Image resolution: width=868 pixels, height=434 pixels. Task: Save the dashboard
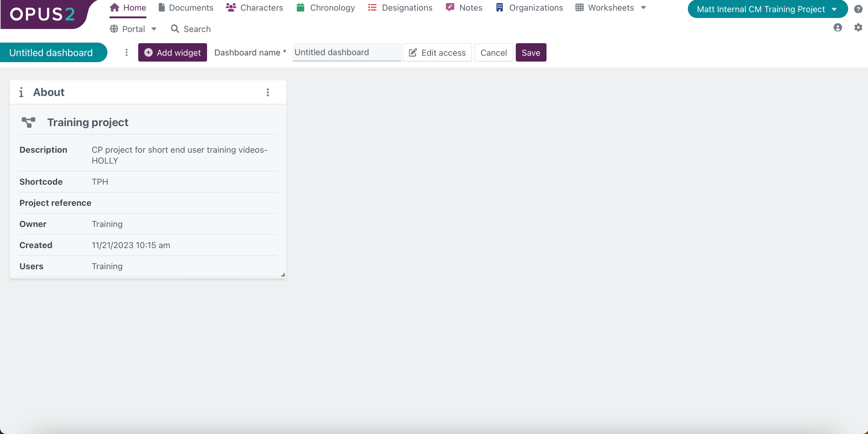tap(531, 53)
